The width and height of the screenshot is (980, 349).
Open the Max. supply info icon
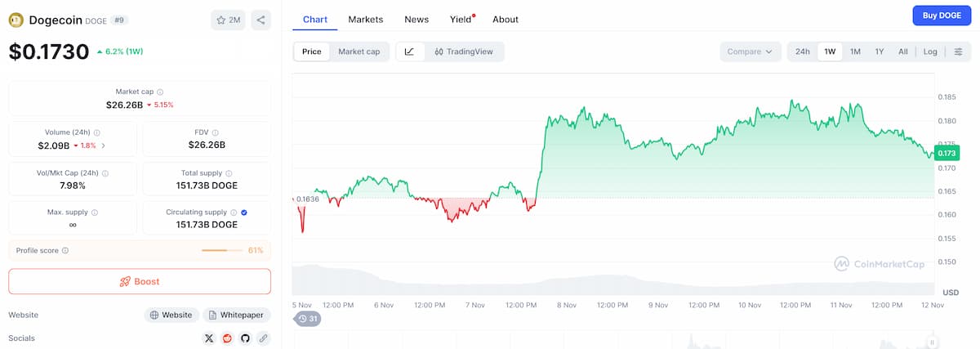[94, 213]
